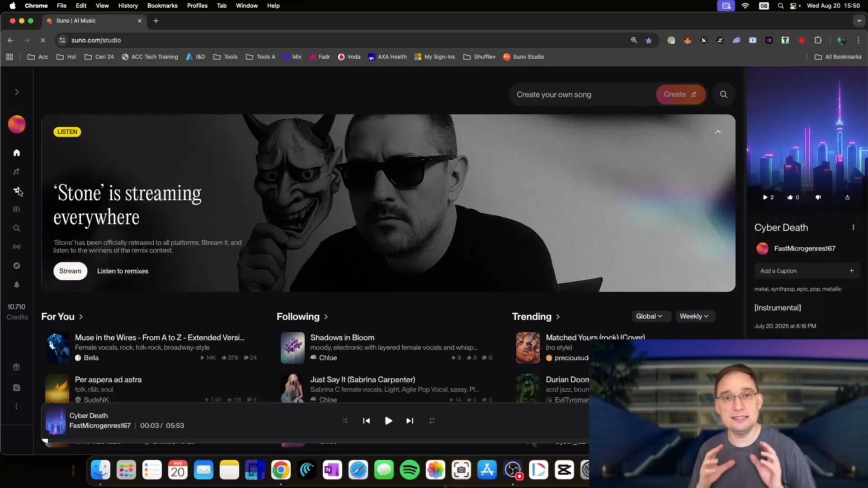Image resolution: width=868 pixels, height=488 pixels.
Task: Open Studio icon in sidebar
Action: (x=17, y=191)
